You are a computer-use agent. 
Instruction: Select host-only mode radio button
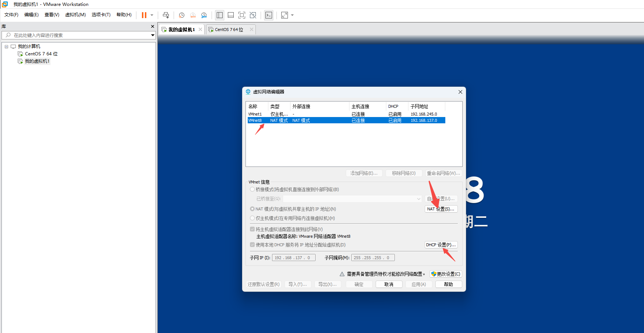click(252, 218)
